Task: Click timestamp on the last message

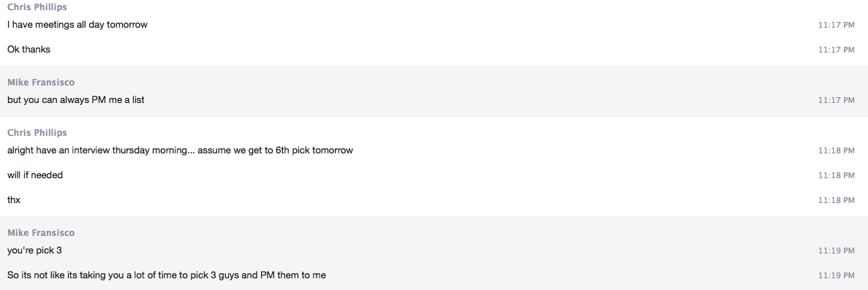Action: (837, 275)
